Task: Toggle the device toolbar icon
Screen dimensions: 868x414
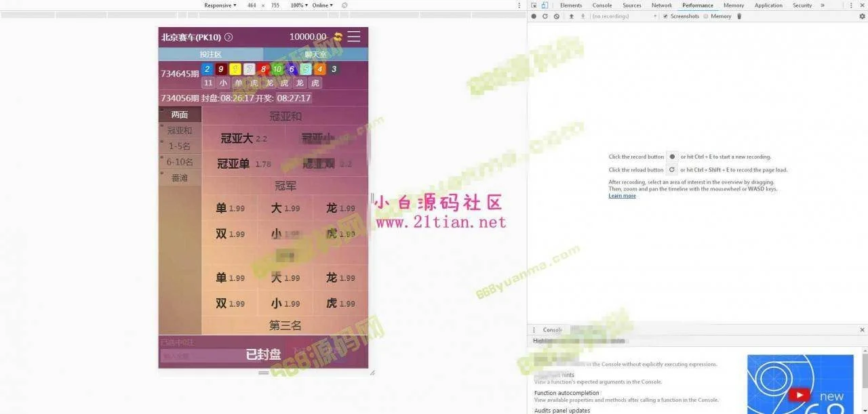Action: click(545, 5)
